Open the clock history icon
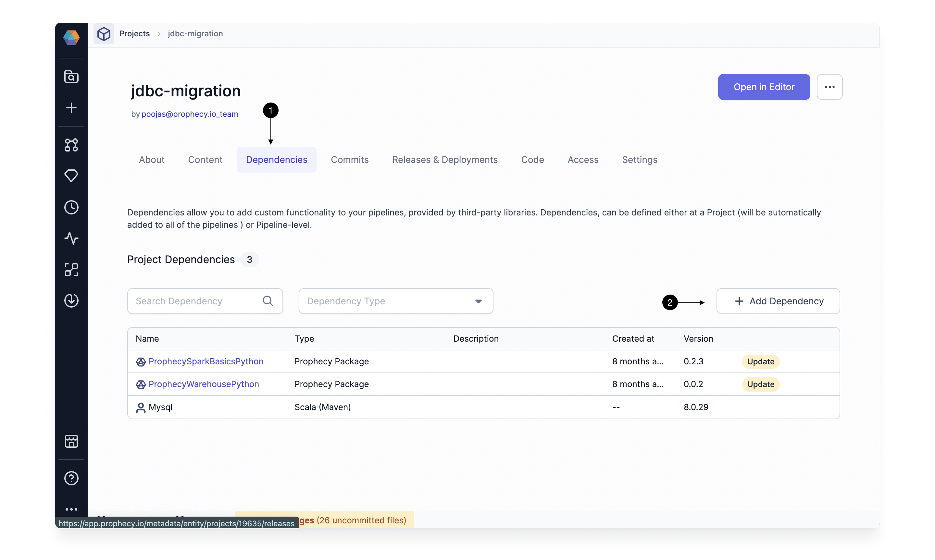 71,207
